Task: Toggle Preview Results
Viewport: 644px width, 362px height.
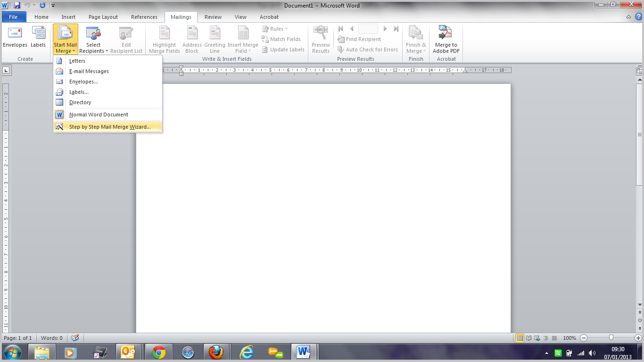Action: coord(321,39)
